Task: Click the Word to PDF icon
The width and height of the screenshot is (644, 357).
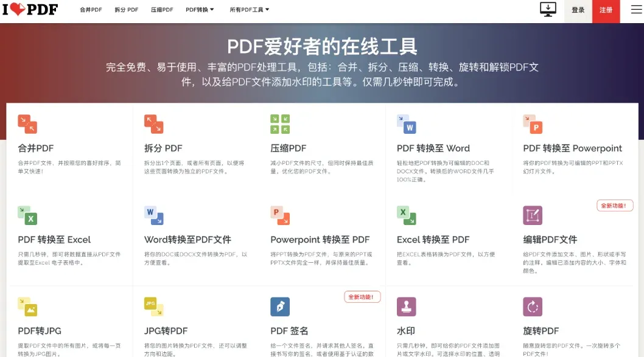Action: [154, 215]
